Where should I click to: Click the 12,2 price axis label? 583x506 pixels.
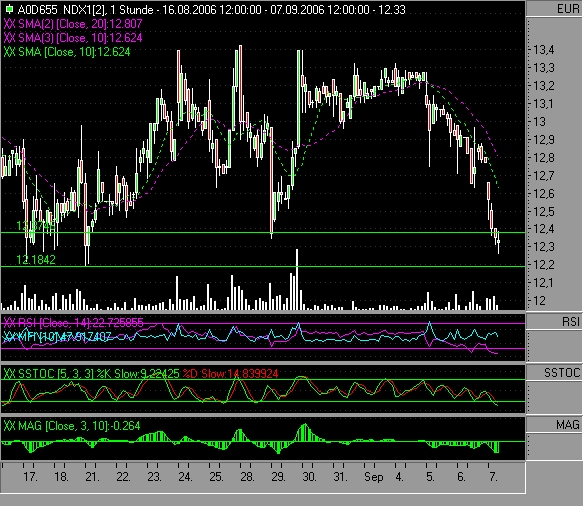coord(544,265)
